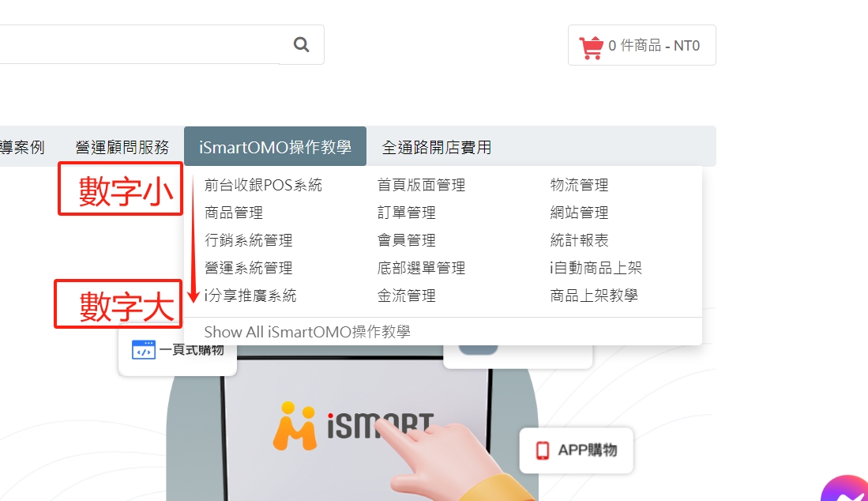Open the 全通路開店費用 menu
868x501 pixels.
437,147
